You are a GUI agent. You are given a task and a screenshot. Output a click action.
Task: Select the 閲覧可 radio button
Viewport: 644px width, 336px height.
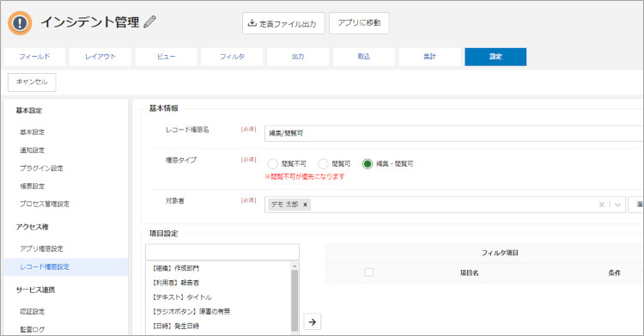pos(323,164)
